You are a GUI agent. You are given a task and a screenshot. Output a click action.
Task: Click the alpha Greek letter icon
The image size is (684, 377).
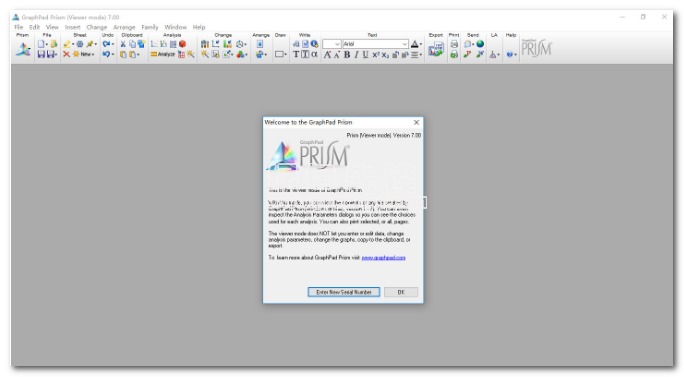pos(315,55)
